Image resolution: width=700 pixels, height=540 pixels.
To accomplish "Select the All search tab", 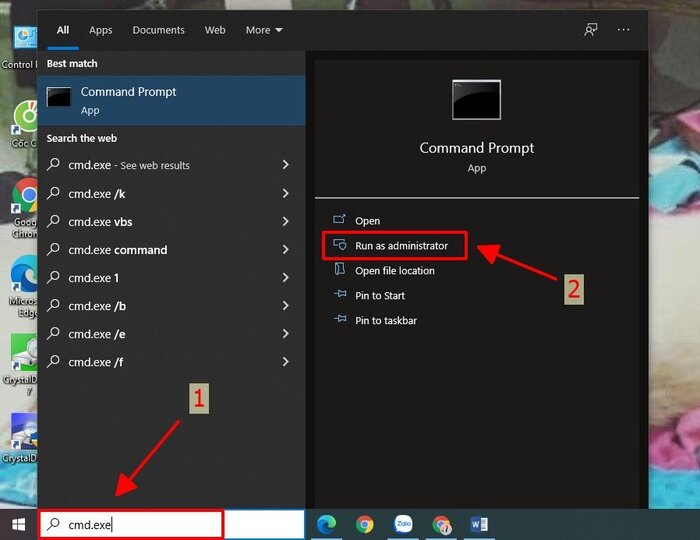I will (63, 30).
